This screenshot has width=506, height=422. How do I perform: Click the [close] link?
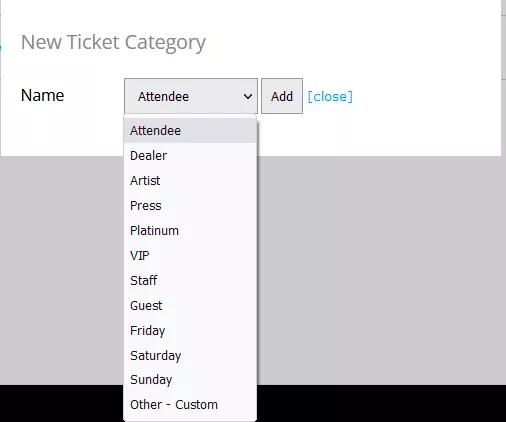[x=330, y=97]
